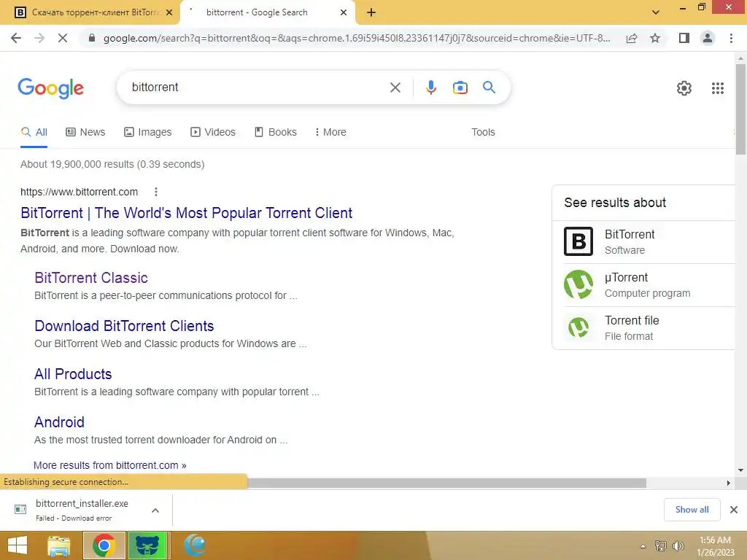747x560 pixels.
Task: Click the Chrome taskbar icon
Action: tap(104, 545)
